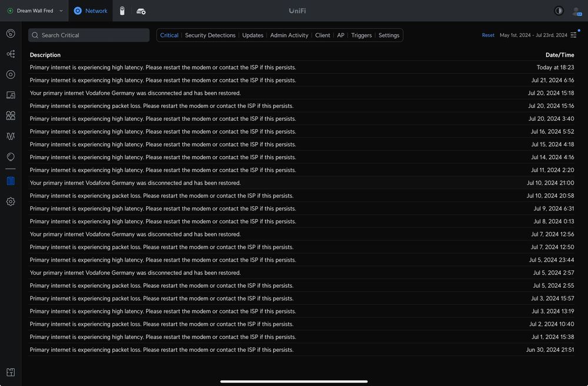The image size is (588, 386).
Task: Select date cell Jul 9, 2024 6:31
Action: click(x=554, y=209)
